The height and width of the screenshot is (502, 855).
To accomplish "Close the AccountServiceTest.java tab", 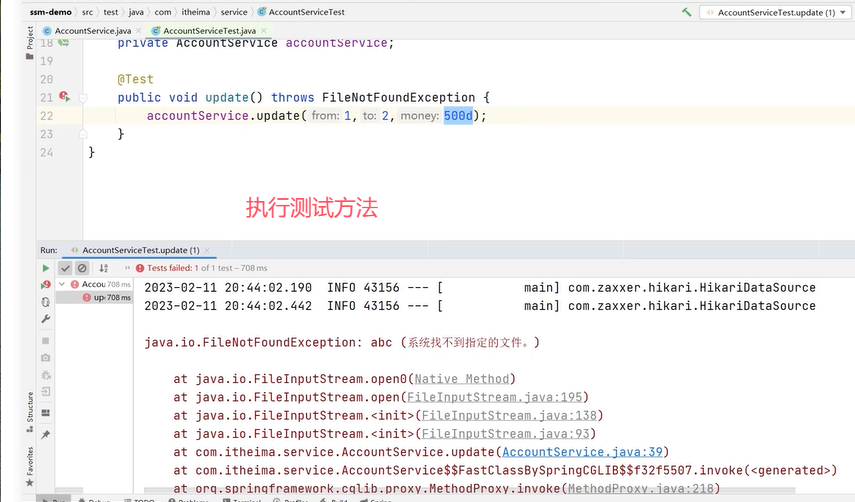I will click(264, 31).
